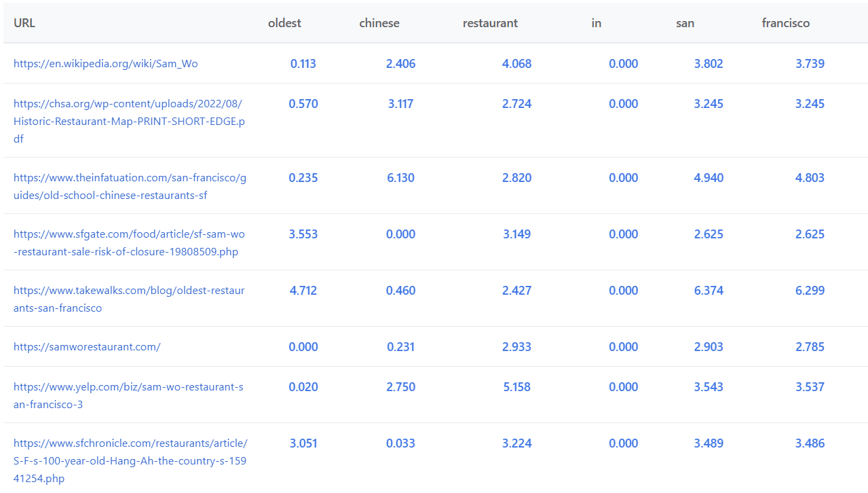Image resolution: width=868 pixels, height=493 pixels.
Task: Select value 3.489 in sfchronicle row
Action: coord(709,443)
